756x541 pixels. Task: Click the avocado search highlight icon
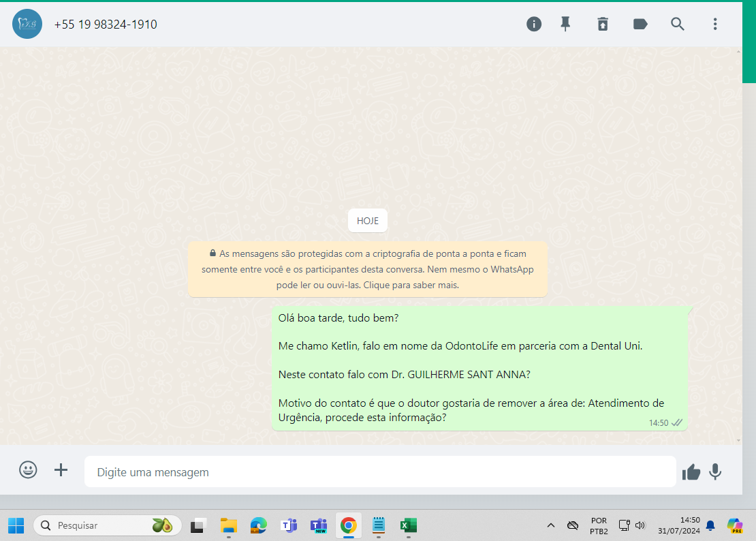tap(163, 525)
